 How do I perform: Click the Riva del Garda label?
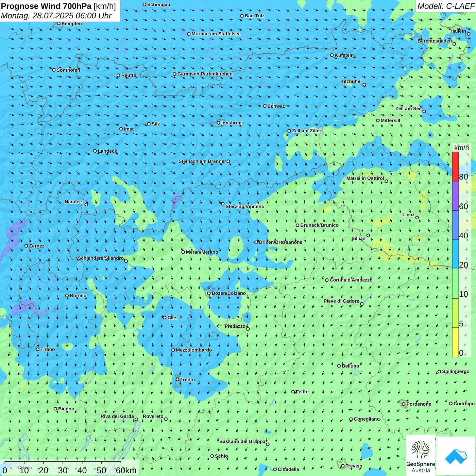point(117,416)
